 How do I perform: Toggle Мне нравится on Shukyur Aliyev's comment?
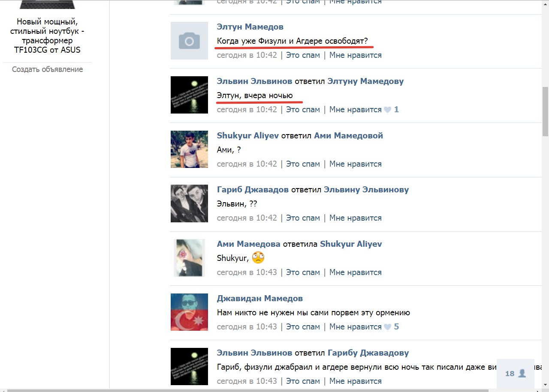point(355,164)
